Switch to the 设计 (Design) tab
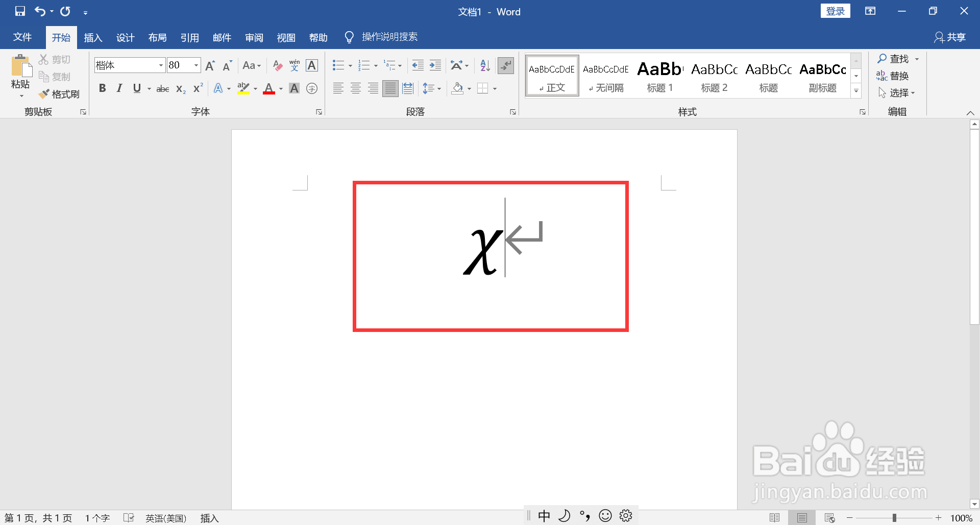 click(x=125, y=37)
